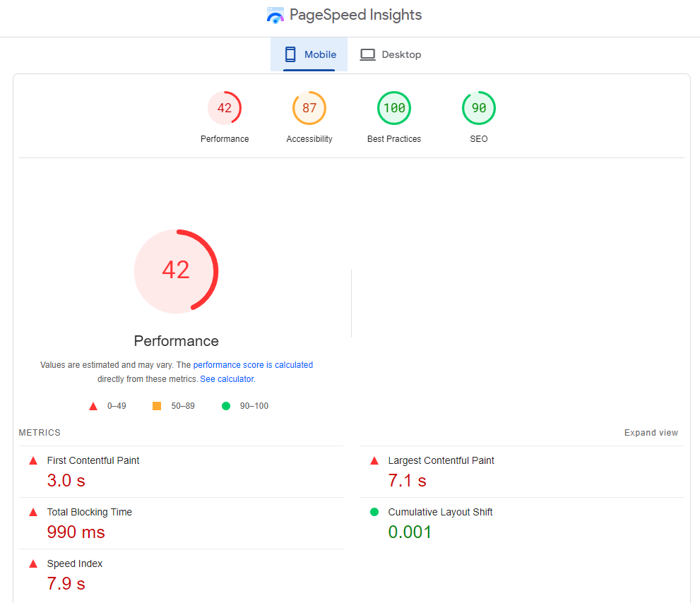The height and width of the screenshot is (603, 700).
Task: Select the Cumulative Layout Shift metric label
Action: pyautogui.click(x=440, y=512)
